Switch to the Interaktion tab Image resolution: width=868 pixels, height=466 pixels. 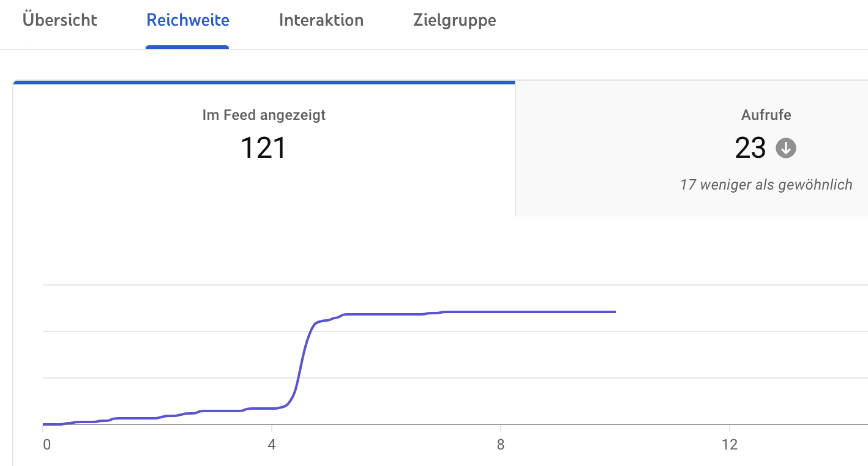coord(321,20)
